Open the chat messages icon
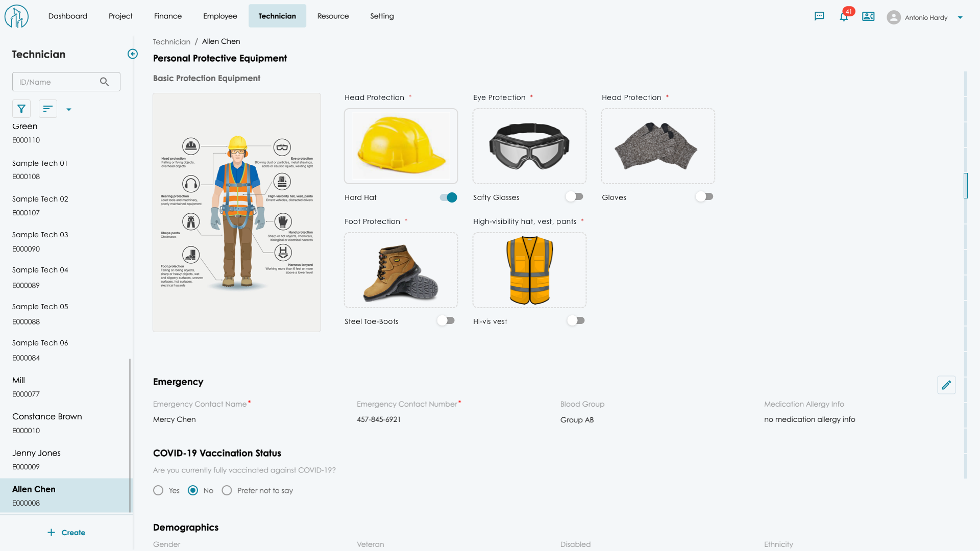The height and width of the screenshot is (551, 980). coord(819,16)
